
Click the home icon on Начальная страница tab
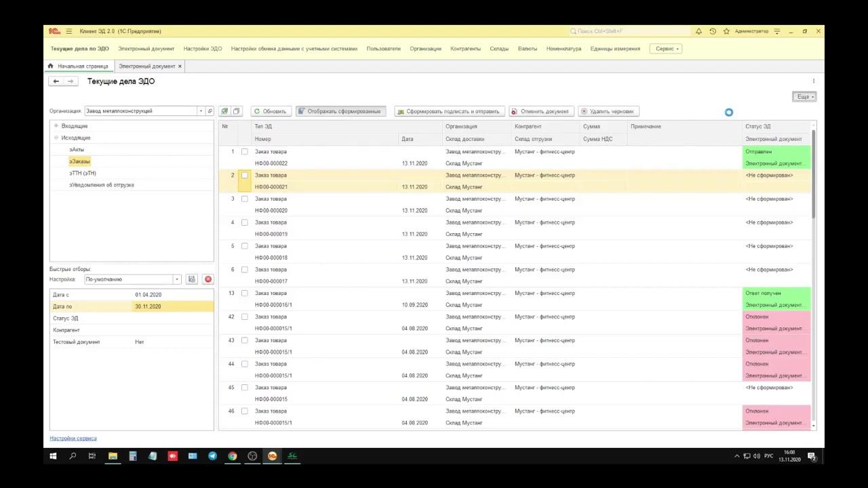coord(50,66)
